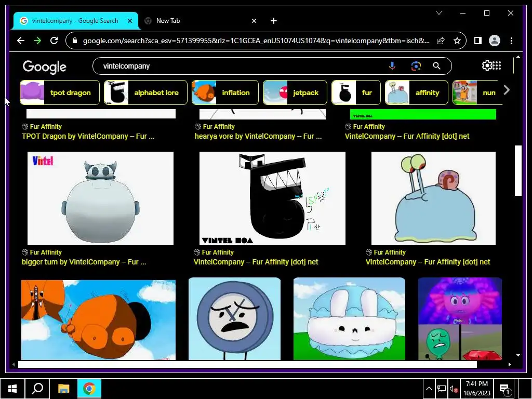Go to the Google logo homepage
532x399 pixels.
point(45,67)
